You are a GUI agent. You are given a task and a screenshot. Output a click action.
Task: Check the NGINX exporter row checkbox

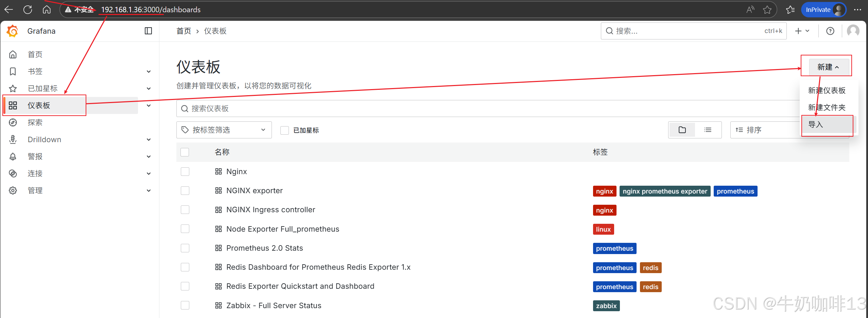[x=185, y=190]
